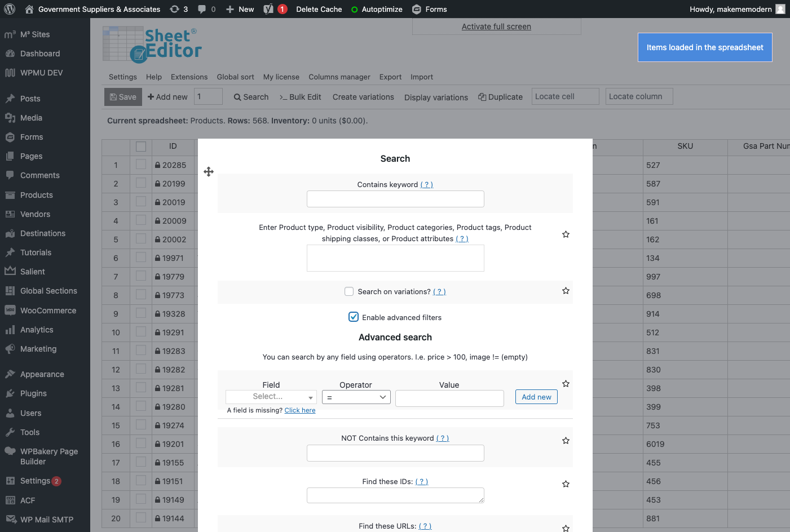
Task: Star the NOT Contains keyword field
Action: tap(566, 441)
